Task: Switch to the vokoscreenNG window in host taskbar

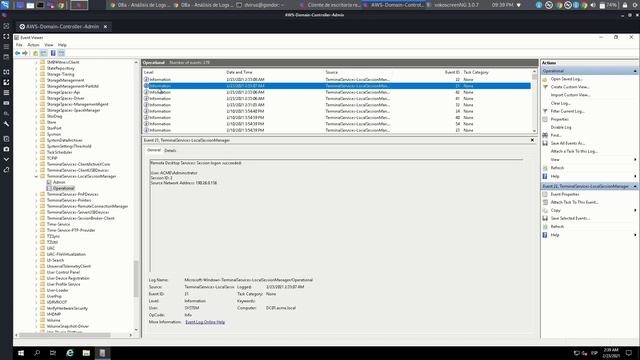Action: click(x=456, y=5)
